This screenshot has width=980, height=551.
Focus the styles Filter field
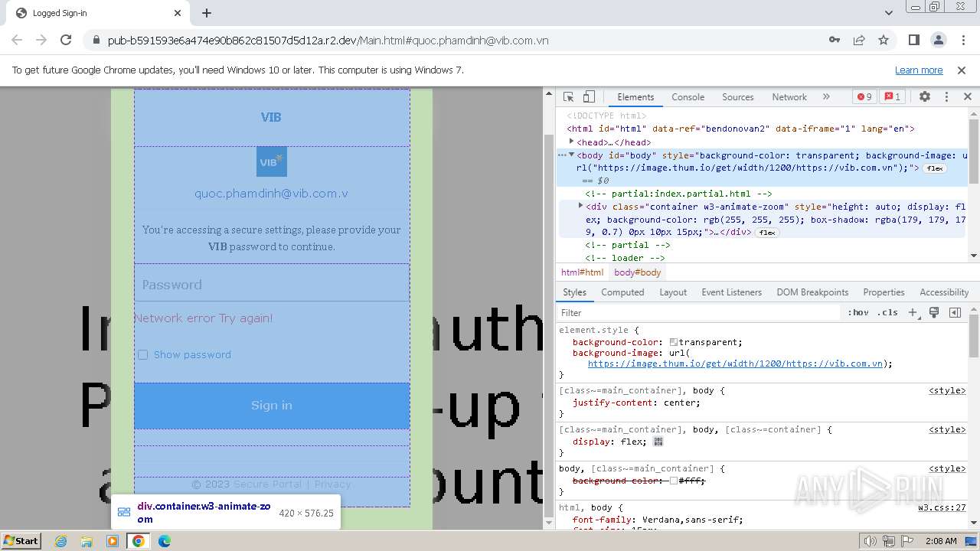pyautogui.click(x=698, y=312)
